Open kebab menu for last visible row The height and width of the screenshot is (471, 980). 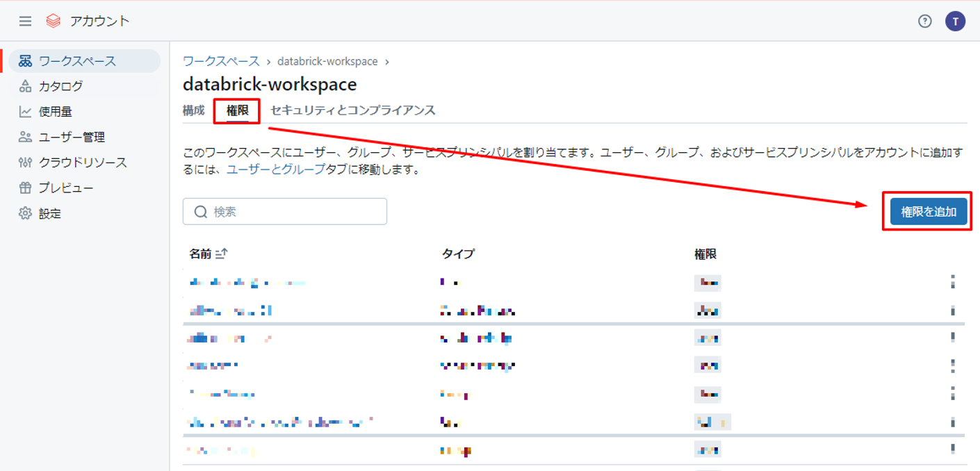coord(953,449)
